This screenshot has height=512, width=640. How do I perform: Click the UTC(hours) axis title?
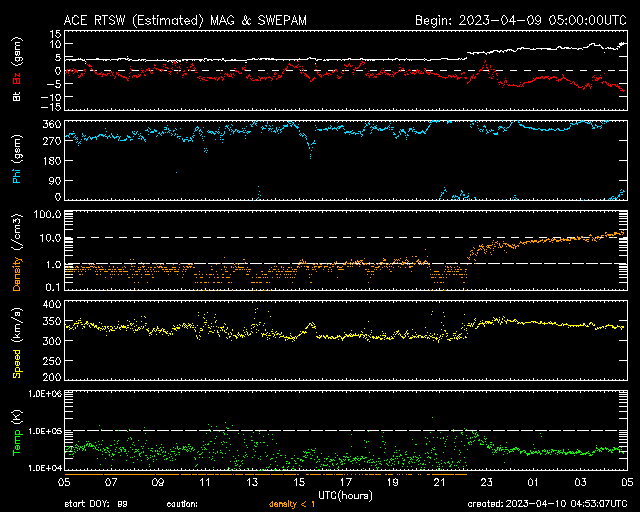345,493
